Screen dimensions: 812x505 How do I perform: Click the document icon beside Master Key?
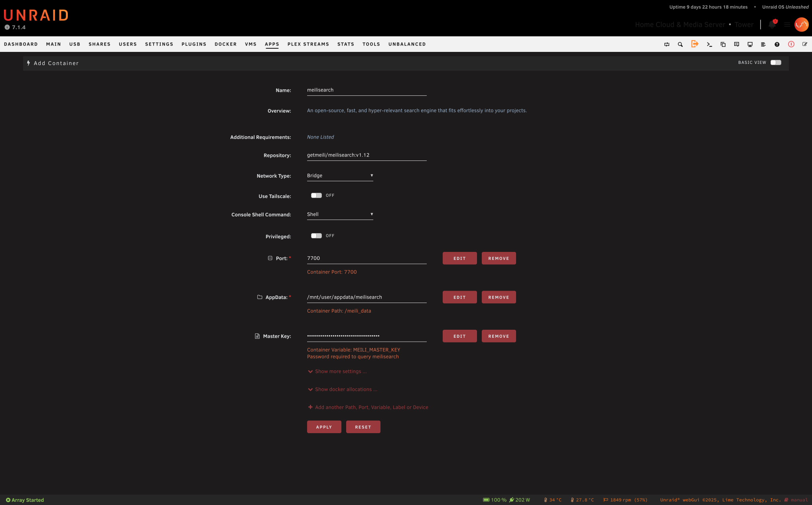257,336
